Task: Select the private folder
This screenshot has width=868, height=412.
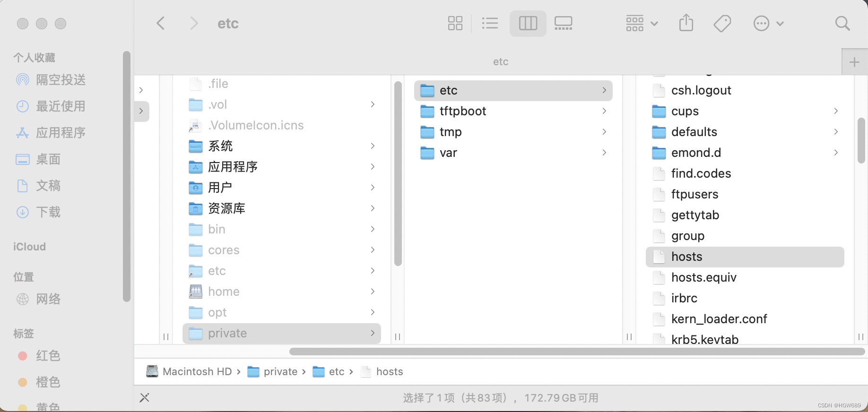Action: (282, 333)
